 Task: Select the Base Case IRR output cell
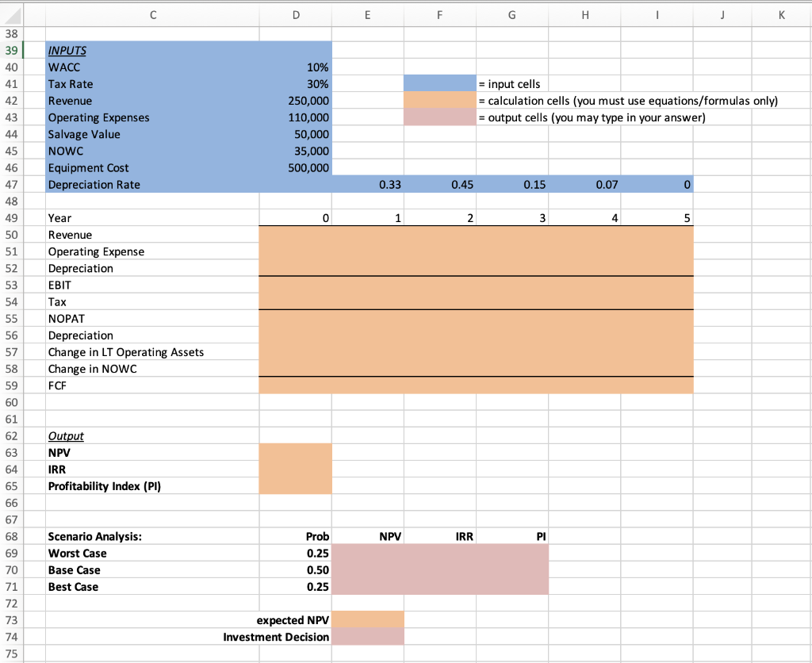(439, 569)
